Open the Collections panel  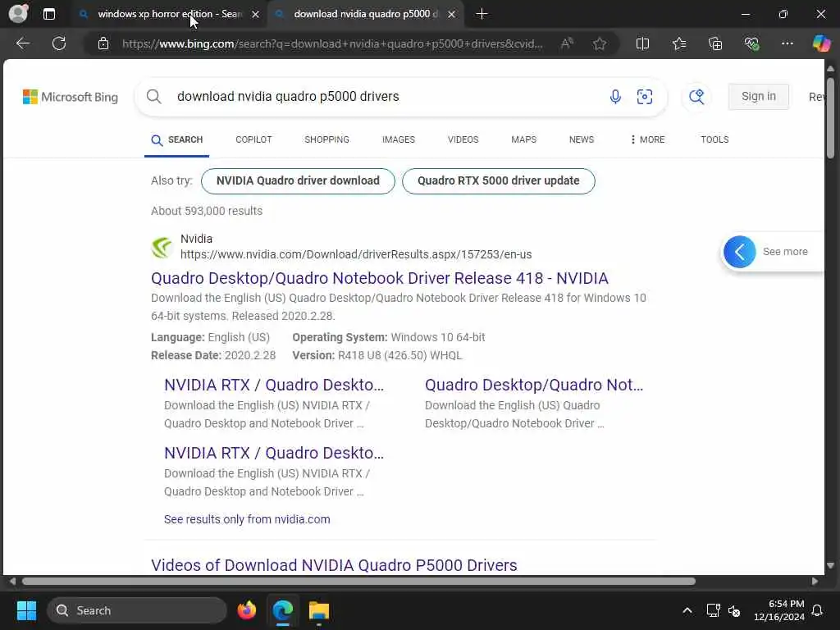click(715, 43)
